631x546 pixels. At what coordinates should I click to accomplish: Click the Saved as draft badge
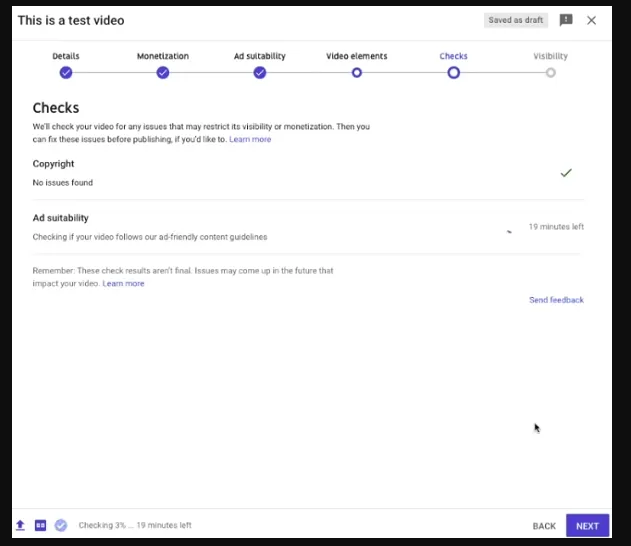tap(516, 20)
